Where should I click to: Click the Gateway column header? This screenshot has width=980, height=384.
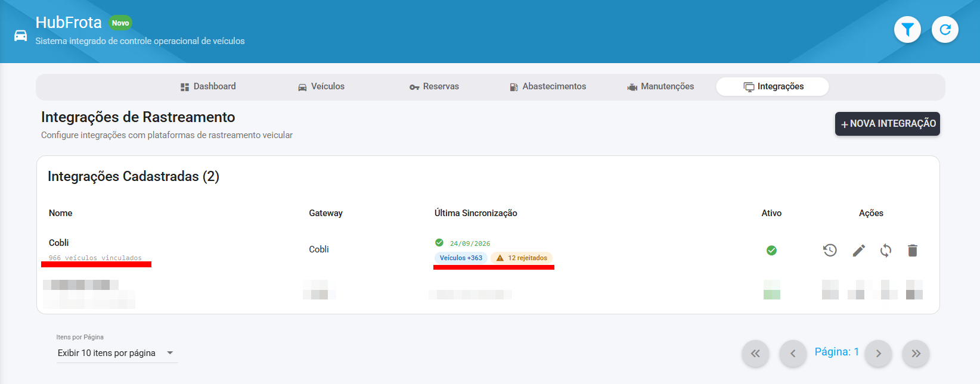325,213
